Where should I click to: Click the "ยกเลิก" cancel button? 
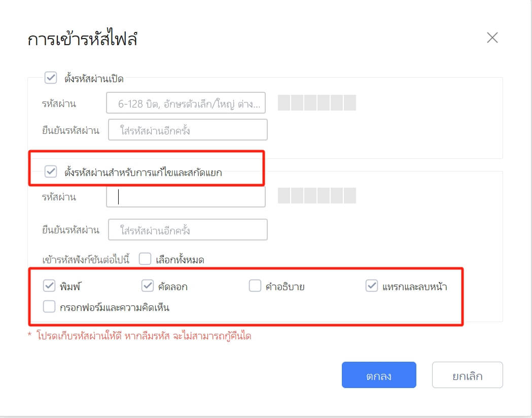pos(467,375)
